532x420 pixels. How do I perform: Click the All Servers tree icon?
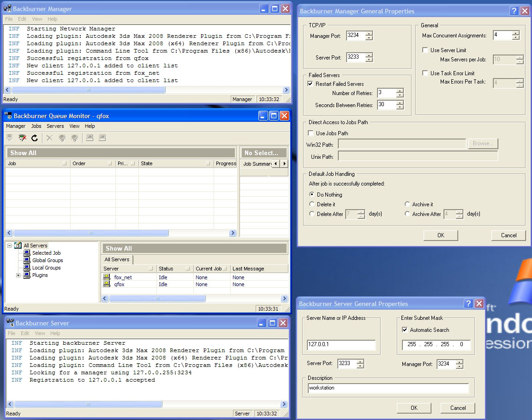(x=18, y=245)
